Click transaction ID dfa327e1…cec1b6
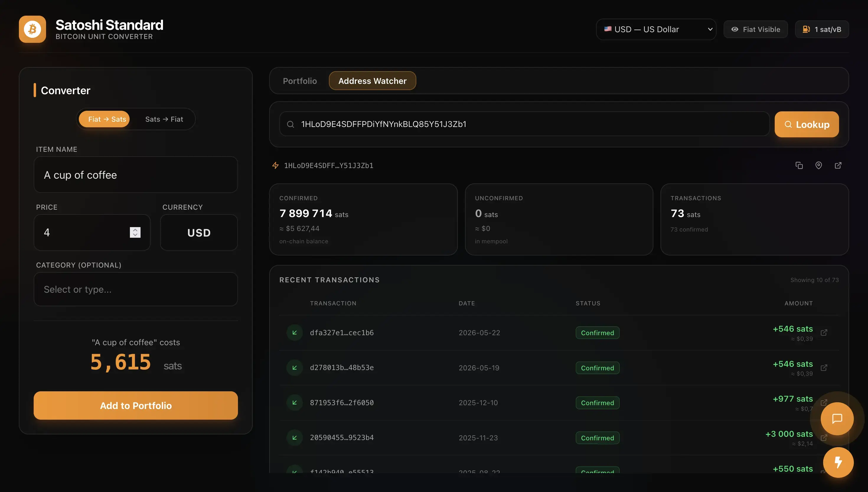 pos(342,333)
